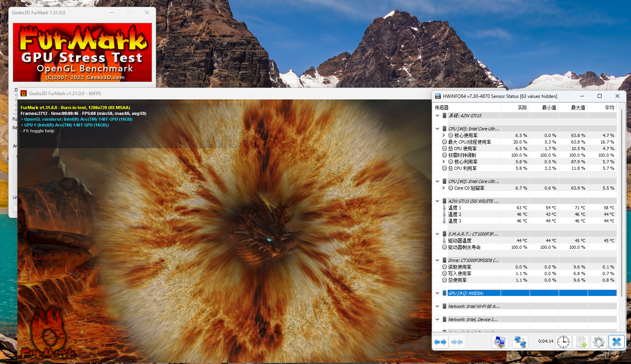631x364 pixels.
Task: Select the 按需时钟调制 sensor row label
Action: point(462,155)
